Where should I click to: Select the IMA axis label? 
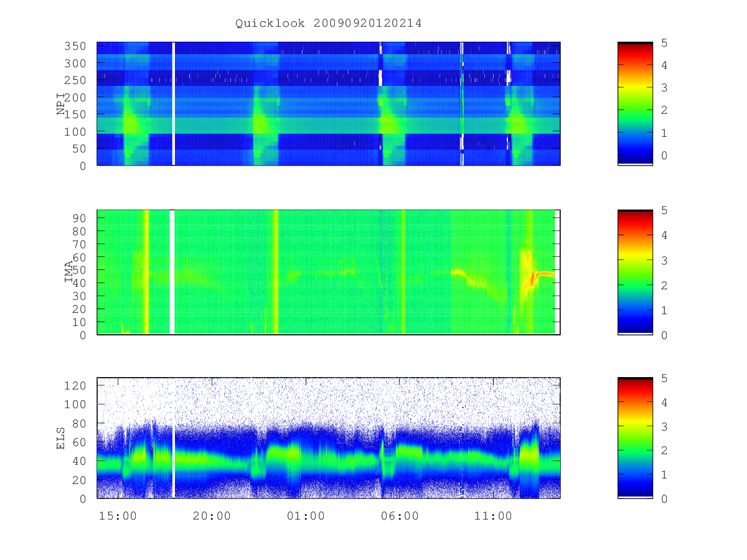(x=68, y=272)
